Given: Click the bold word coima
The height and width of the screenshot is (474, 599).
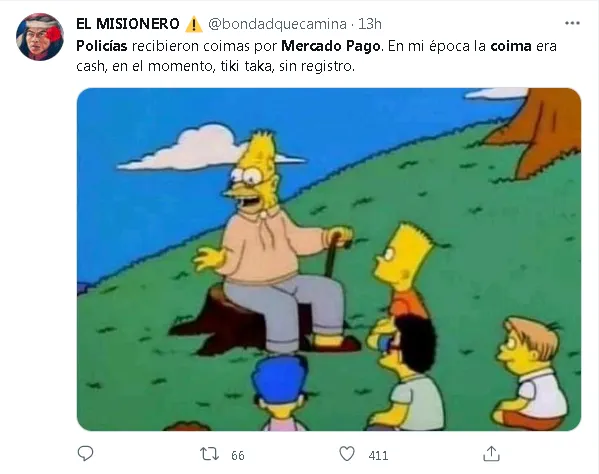Looking at the screenshot, I should (x=511, y=46).
